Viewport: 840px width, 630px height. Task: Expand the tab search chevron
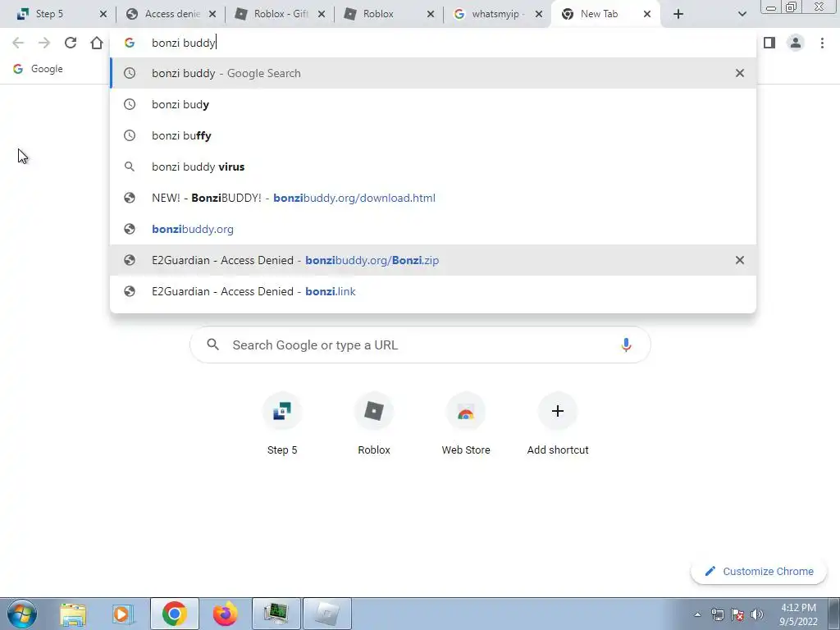click(x=742, y=15)
